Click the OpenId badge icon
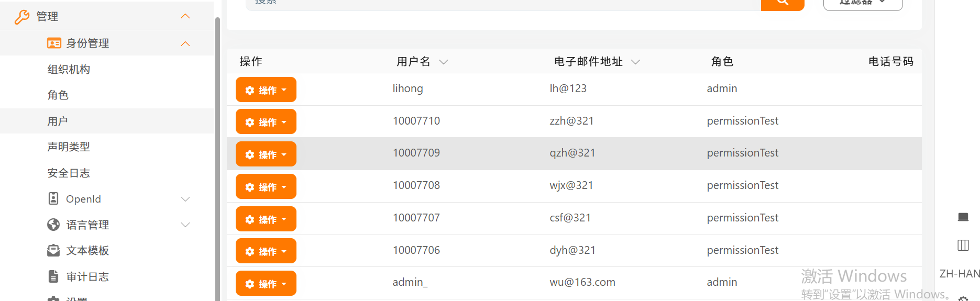This screenshot has width=980, height=301. click(53, 198)
